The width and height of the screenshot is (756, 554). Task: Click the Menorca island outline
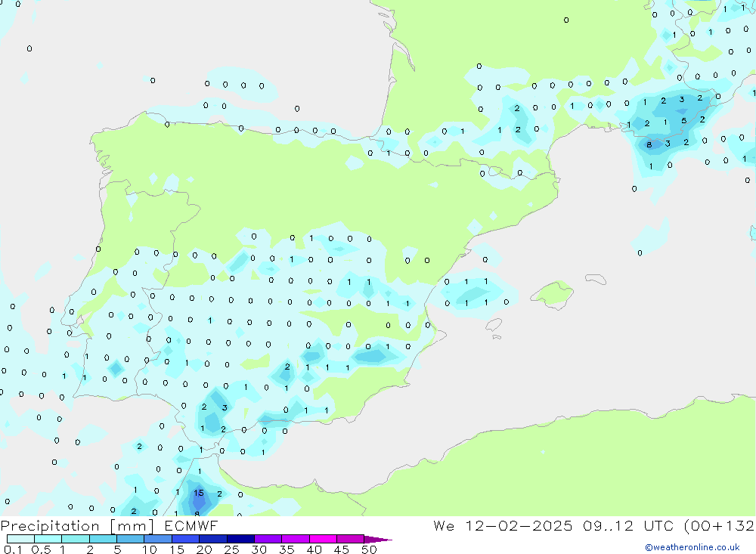click(x=596, y=279)
